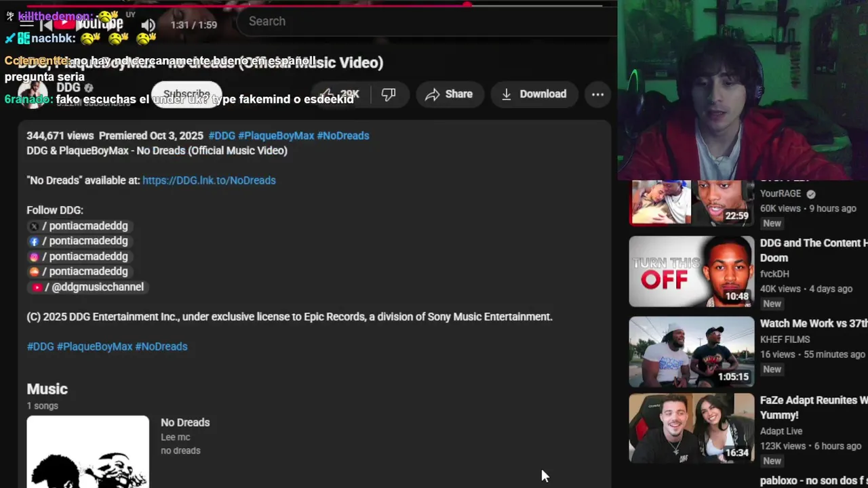Screen dimensions: 868x488
Task: Open the TURN THIS OFF video thumbnail
Action: click(x=691, y=271)
